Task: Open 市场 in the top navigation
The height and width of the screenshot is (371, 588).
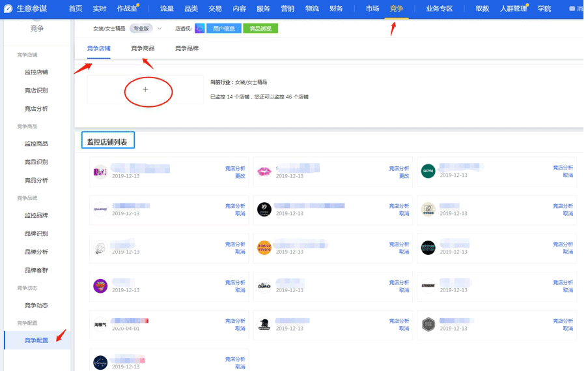Action: point(372,8)
